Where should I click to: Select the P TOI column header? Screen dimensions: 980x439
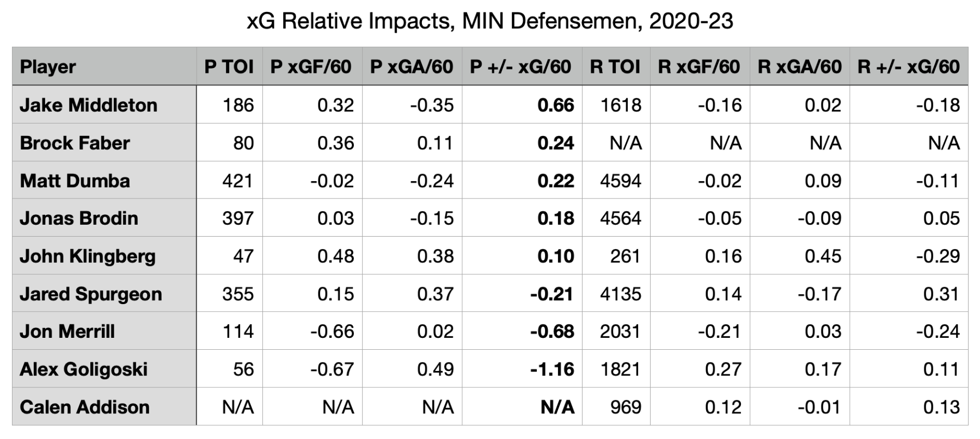point(229,67)
